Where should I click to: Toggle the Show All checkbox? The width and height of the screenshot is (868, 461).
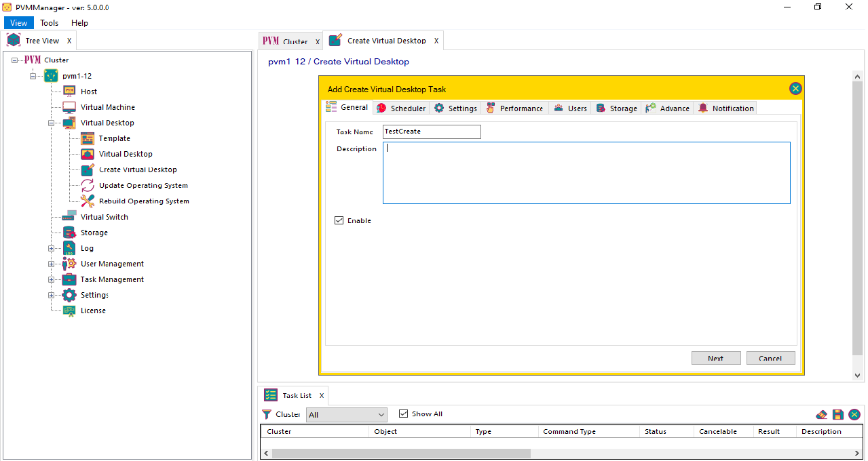pyautogui.click(x=404, y=414)
